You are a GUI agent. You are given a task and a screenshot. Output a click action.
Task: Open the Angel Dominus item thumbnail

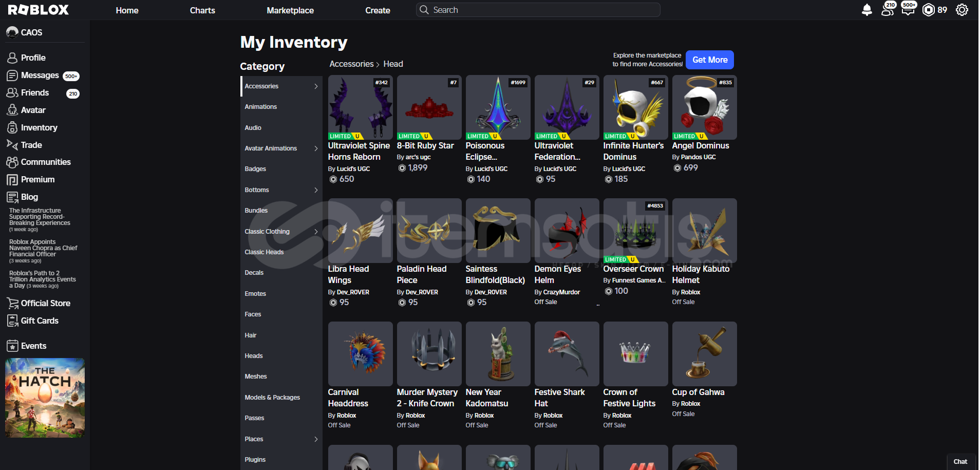(x=705, y=107)
